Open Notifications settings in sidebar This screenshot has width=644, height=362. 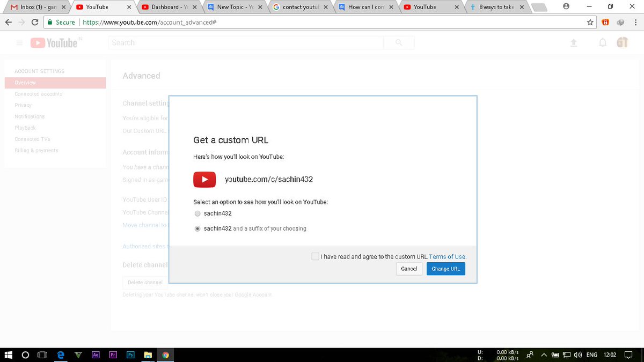pyautogui.click(x=30, y=116)
